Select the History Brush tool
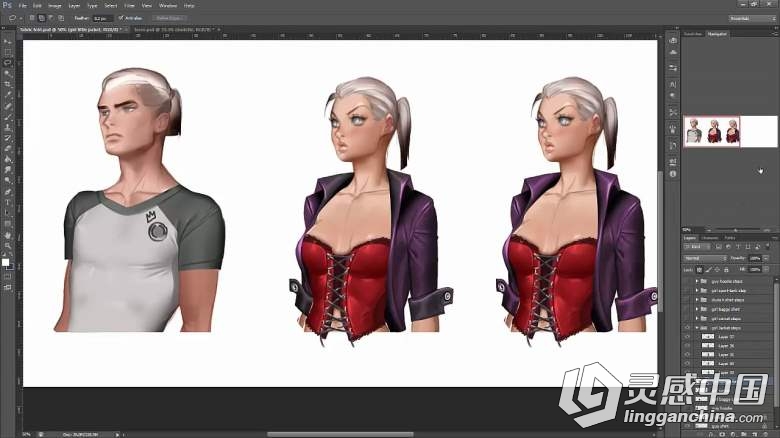 point(7,138)
